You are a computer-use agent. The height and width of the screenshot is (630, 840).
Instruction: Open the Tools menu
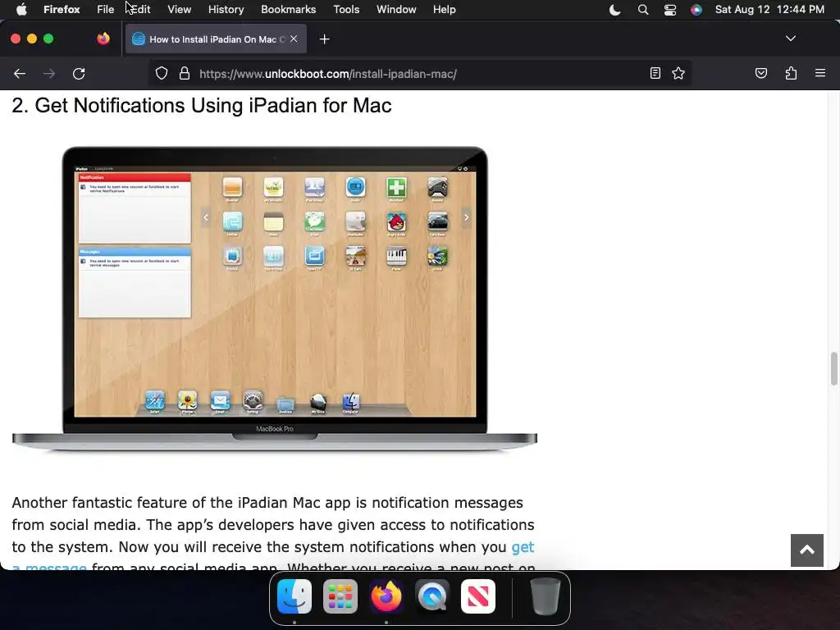click(x=346, y=10)
